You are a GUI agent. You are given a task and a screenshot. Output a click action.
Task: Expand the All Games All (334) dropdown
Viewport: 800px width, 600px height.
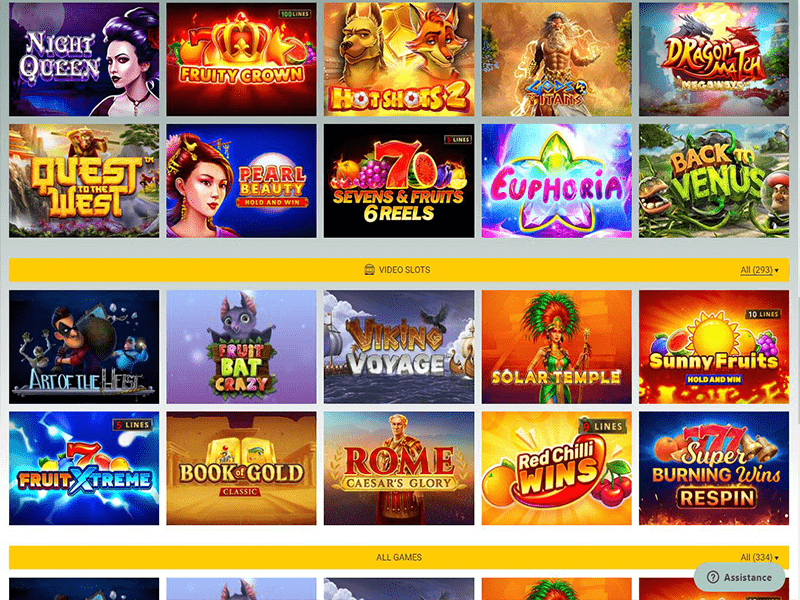pos(759,557)
